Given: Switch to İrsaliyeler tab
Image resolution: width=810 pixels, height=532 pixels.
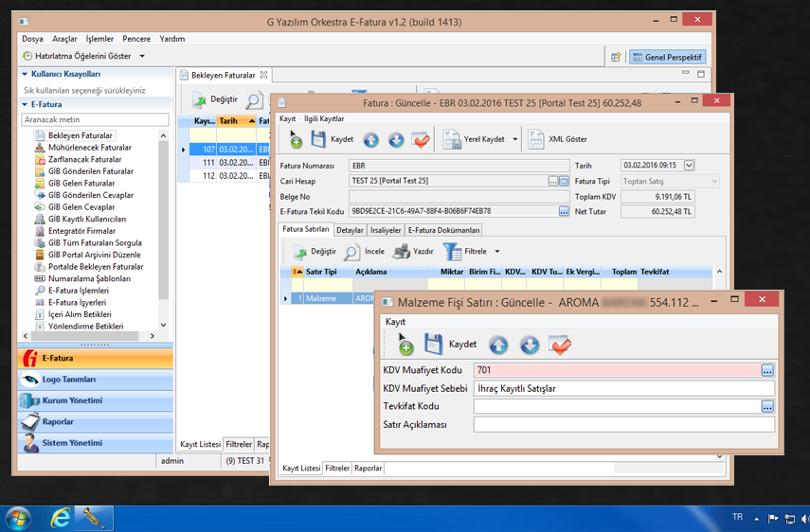Looking at the screenshot, I should [386, 230].
